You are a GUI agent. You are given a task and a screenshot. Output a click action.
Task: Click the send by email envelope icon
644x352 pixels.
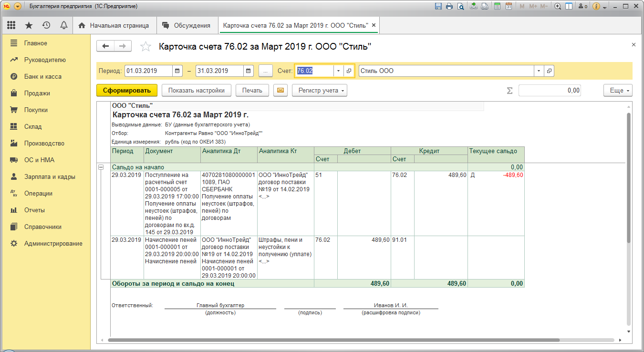click(280, 90)
